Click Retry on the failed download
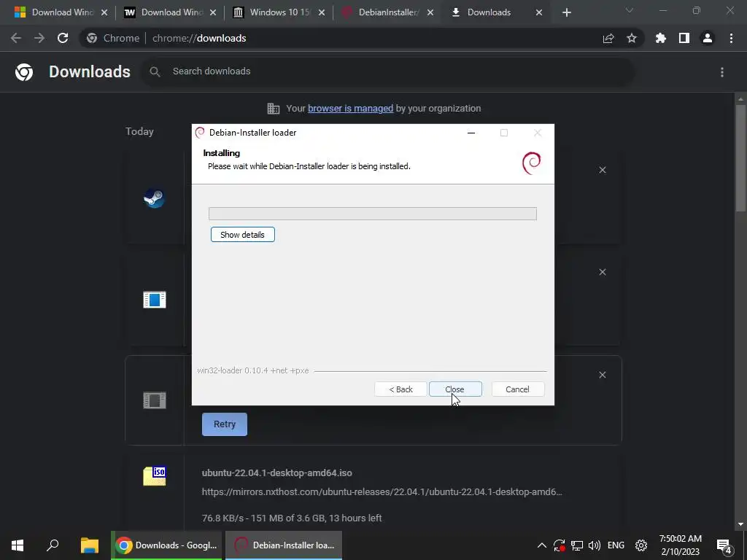Image resolution: width=747 pixels, height=560 pixels. 225,424
